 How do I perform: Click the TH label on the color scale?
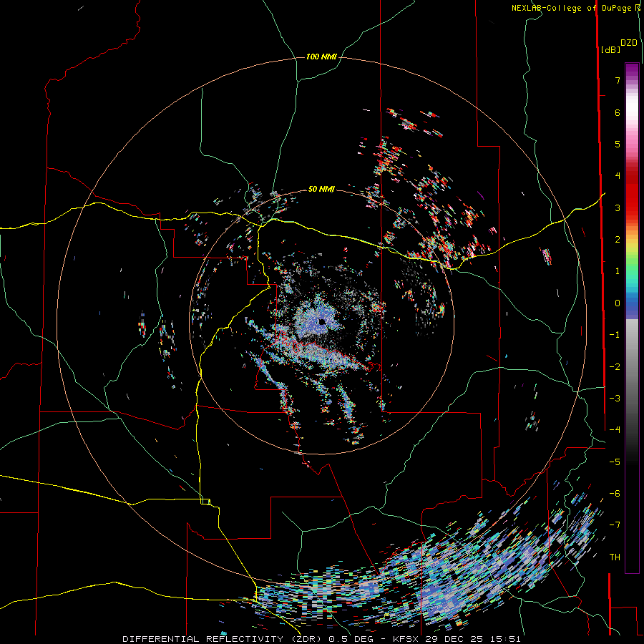point(615,557)
